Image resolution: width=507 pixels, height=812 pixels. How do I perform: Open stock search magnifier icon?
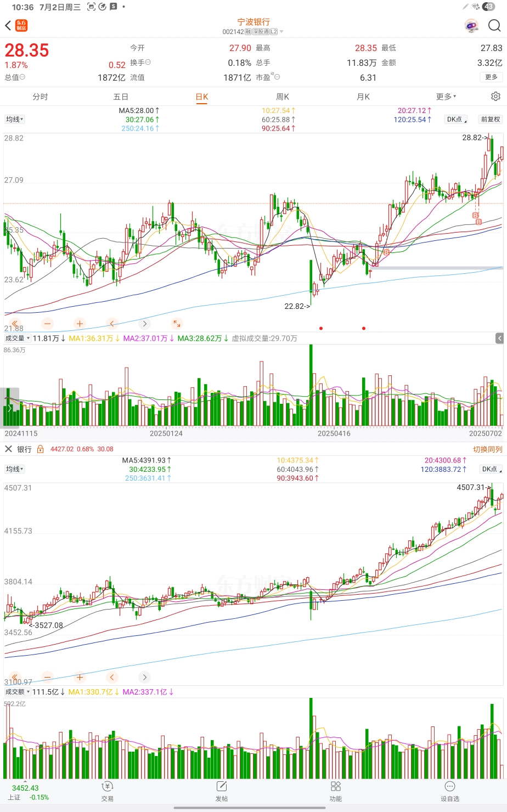tap(494, 26)
